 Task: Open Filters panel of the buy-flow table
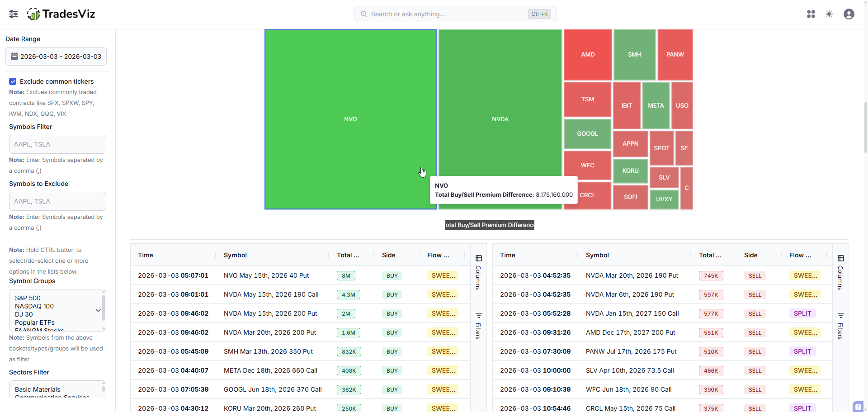tap(478, 326)
